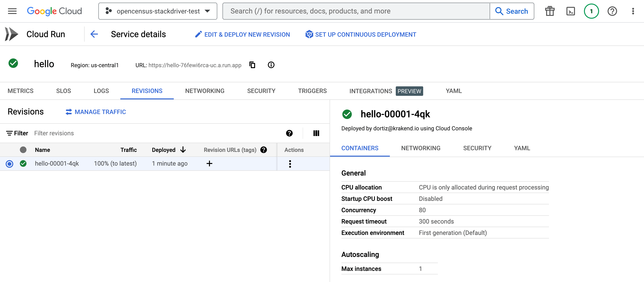Switch to the Triggers tab
The width and height of the screenshot is (644, 282).
pyautogui.click(x=312, y=91)
